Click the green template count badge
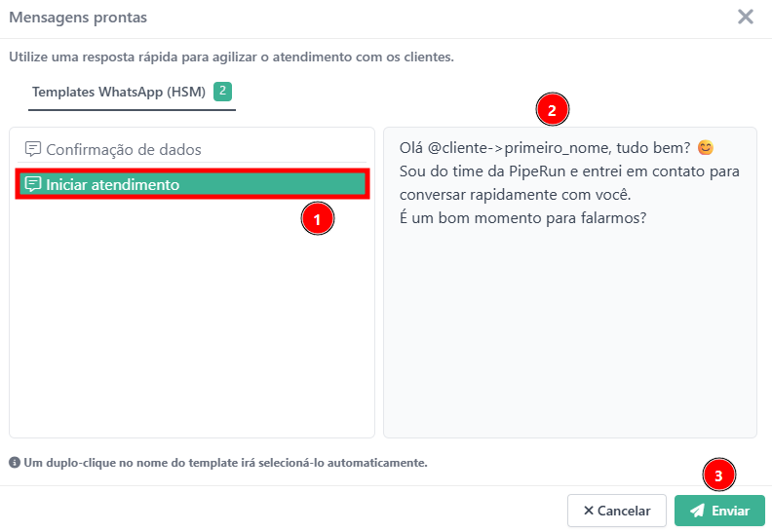This screenshot has height=532, width=772. [223, 92]
